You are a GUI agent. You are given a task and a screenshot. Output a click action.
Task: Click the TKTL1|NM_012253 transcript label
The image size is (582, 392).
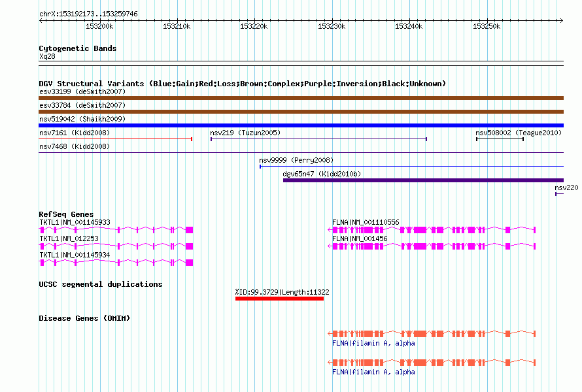coord(69,238)
